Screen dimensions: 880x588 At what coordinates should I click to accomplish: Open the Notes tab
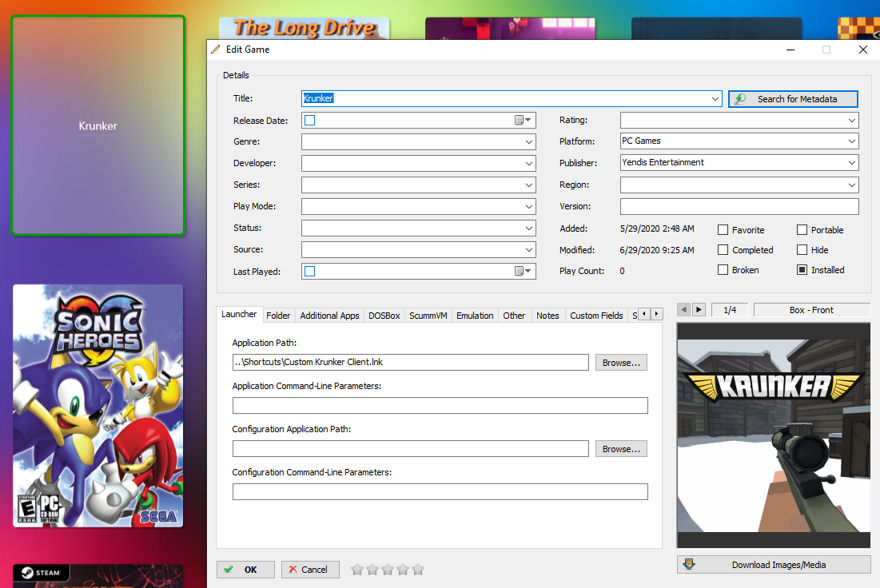tap(548, 316)
